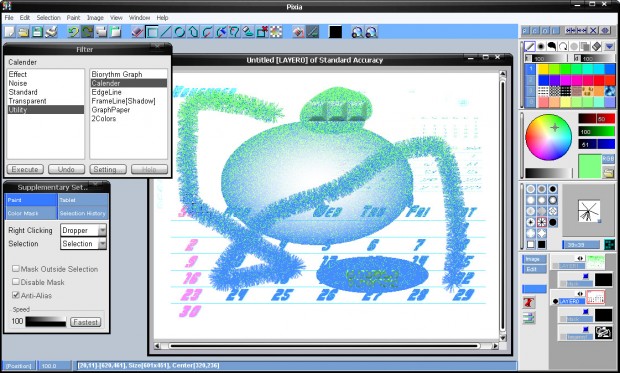Image resolution: width=620 pixels, height=373 pixels.
Task: Click the Print toolbar icon
Action: (x=51, y=32)
